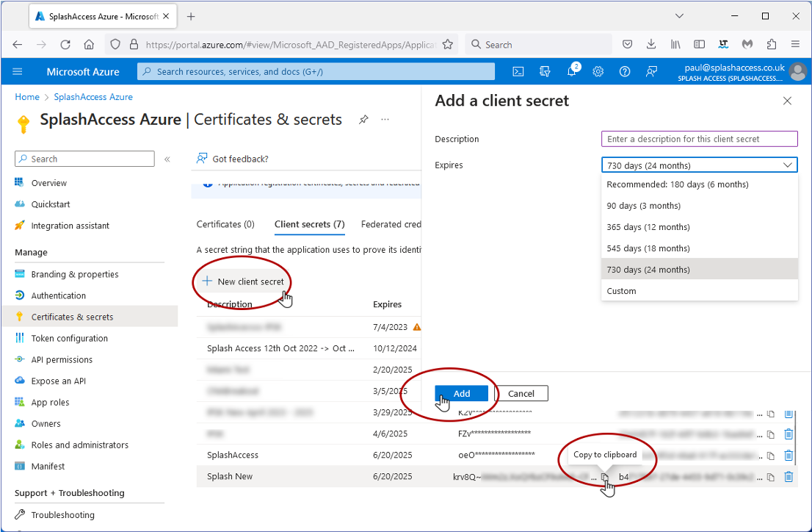Open Cloud Shell from the Azure header
Image resolution: width=812 pixels, height=532 pixels.
[x=518, y=71]
